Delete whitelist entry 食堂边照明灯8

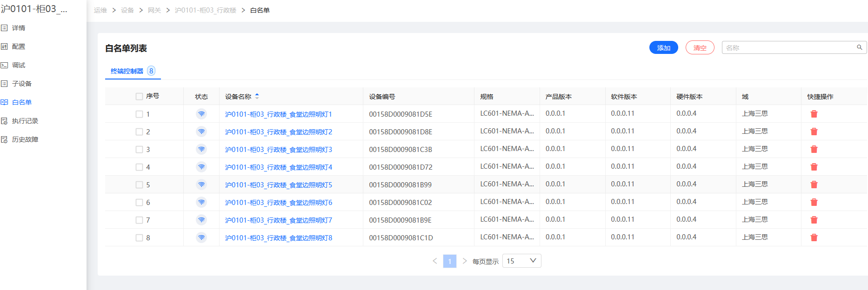click(814, 237)
